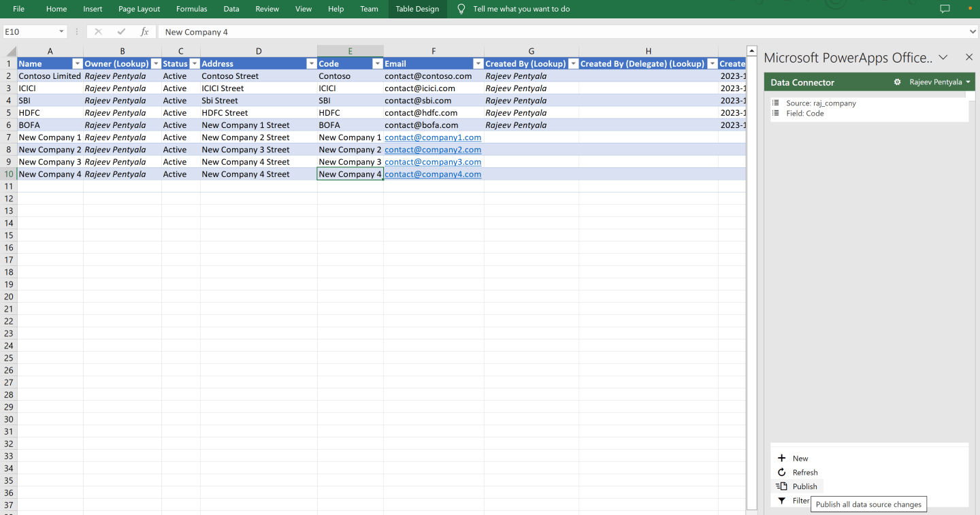Click the Name Box showing E10

pyautogui.click(x=33, y=31)
